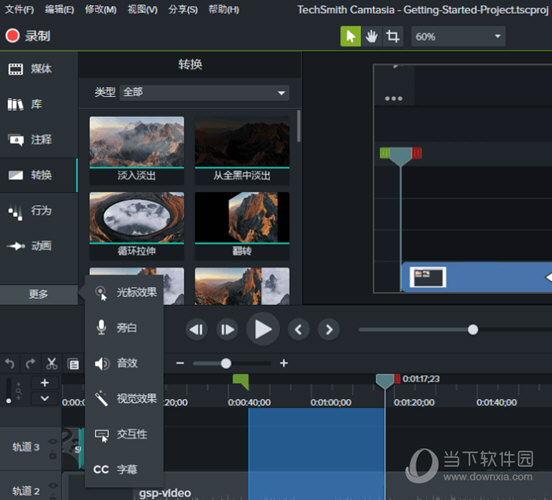Click the next frame playback button
This screenshot has height=500, width=552.
pyautogui.click(x=227, y=330)
